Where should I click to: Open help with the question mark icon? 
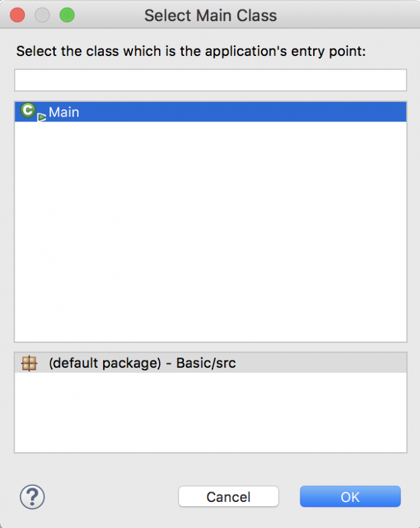[32, 497]
